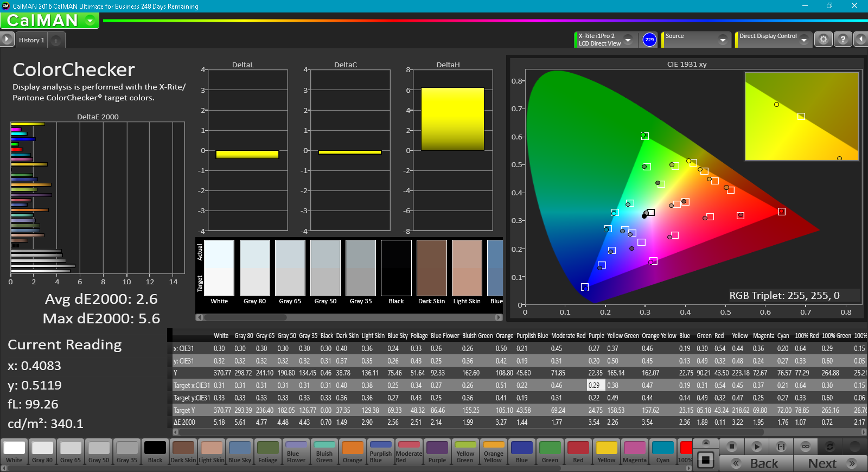The width and height of the screenshot is (868, 472).
Task: Click the Next button
Action: (x=830, y=463)
